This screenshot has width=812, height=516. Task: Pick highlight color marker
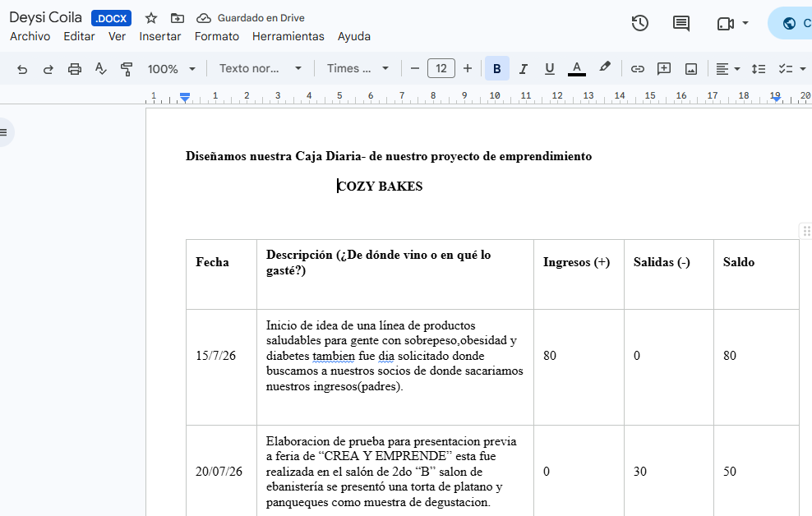pos(604,68)
